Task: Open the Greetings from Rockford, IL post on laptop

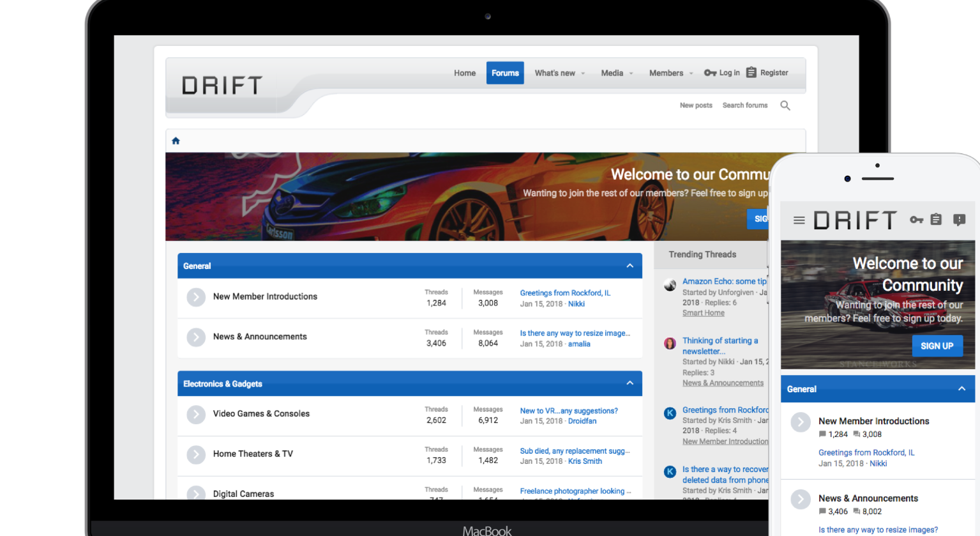Action: (565, 293)
